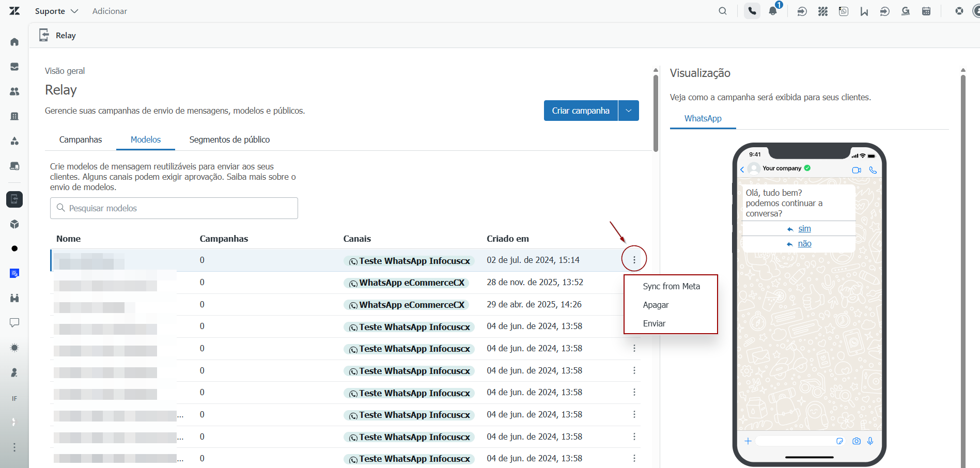
Task: Click plus icon in phone preview
Action: point(748,441)
